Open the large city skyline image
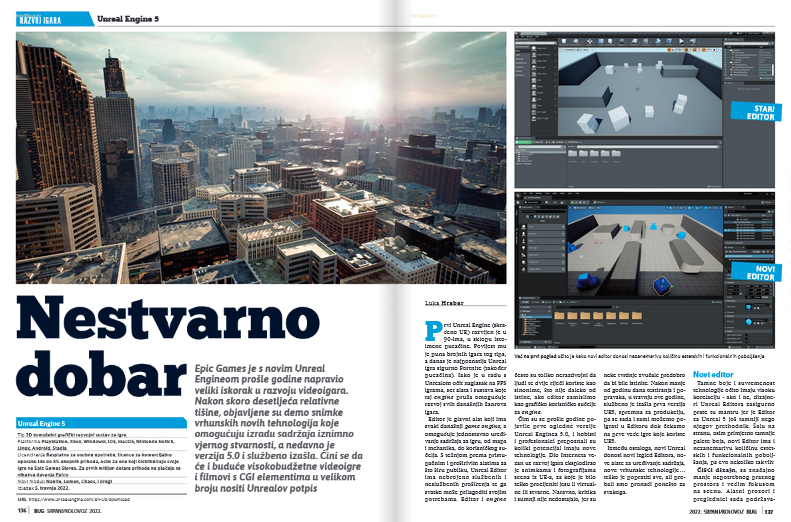The width and height of the screenshot is (791, 522). tap(261, 158)
